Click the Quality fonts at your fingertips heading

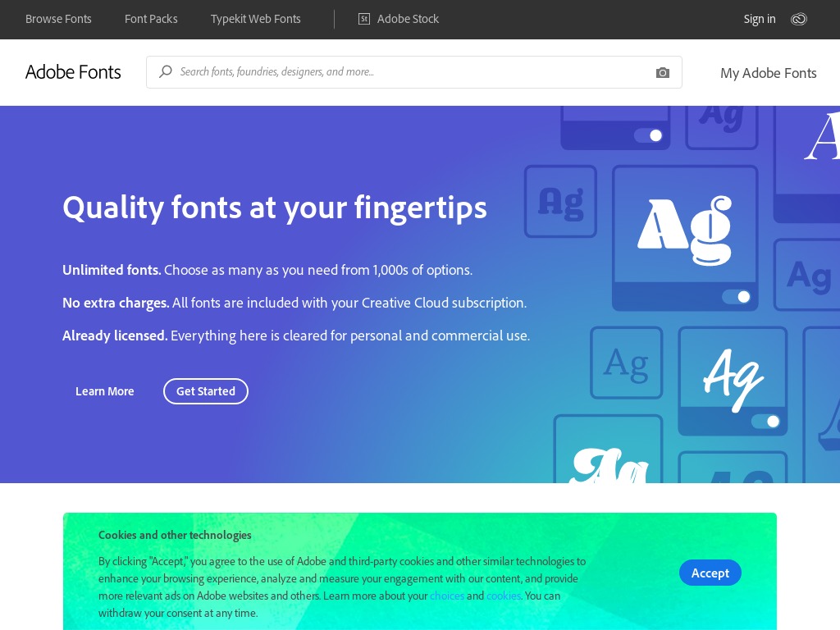click(x=274, y=208)
